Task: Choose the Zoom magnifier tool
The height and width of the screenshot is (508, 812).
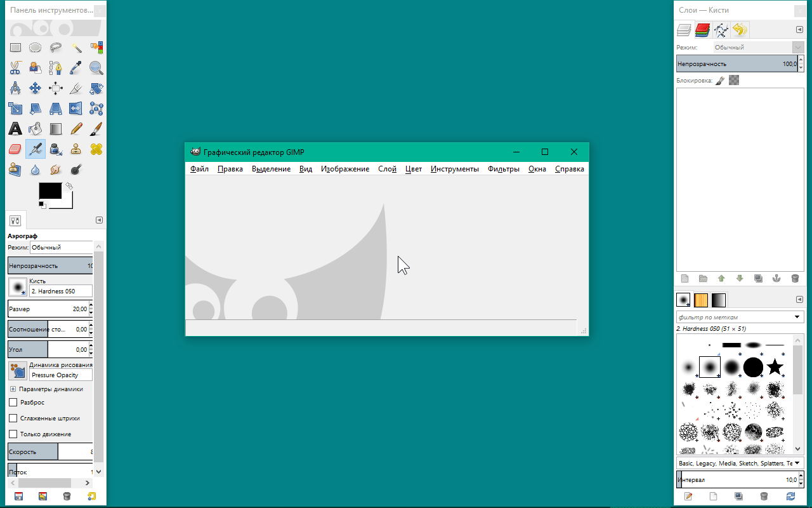Action: (x=96, y=68)
